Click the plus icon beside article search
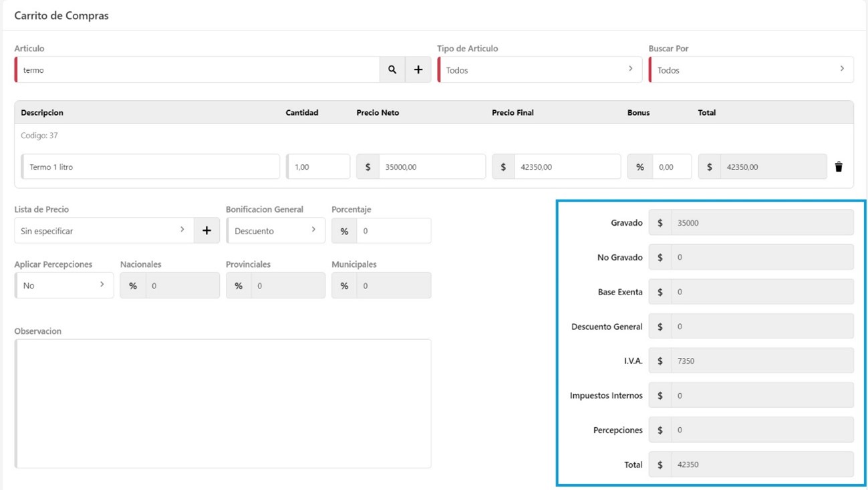The image size is (868, 490). [418, 69]
